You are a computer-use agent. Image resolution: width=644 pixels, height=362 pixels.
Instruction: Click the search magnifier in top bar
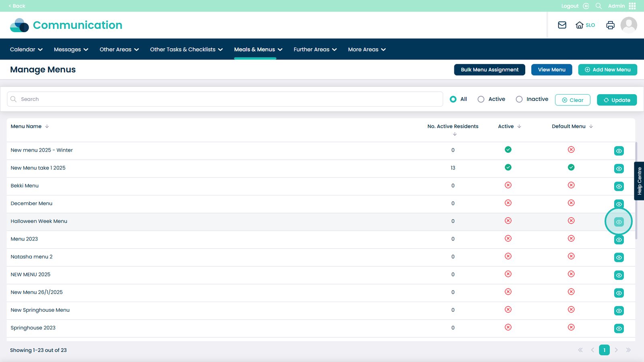[599, 6]
